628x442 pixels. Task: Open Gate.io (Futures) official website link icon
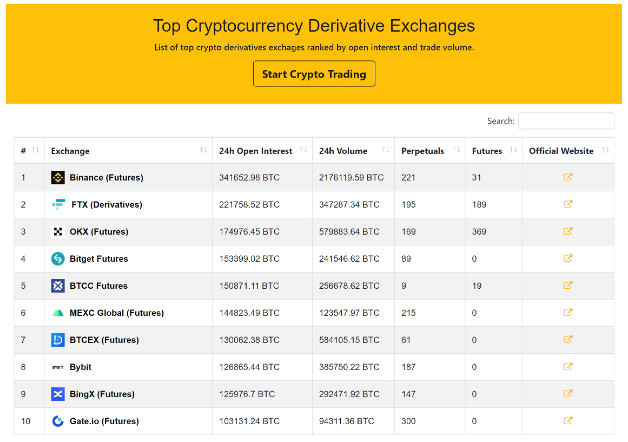(x=568, y=420)
